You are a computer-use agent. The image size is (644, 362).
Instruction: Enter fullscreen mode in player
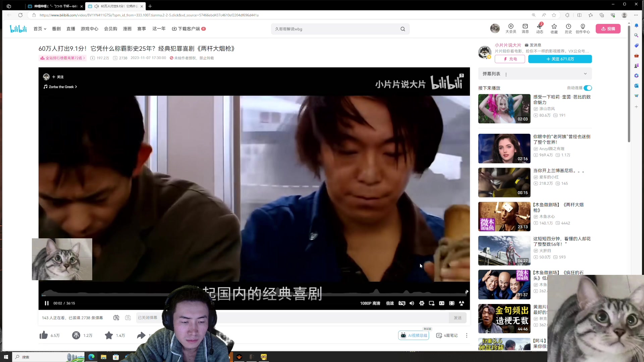tap(452, 303)
